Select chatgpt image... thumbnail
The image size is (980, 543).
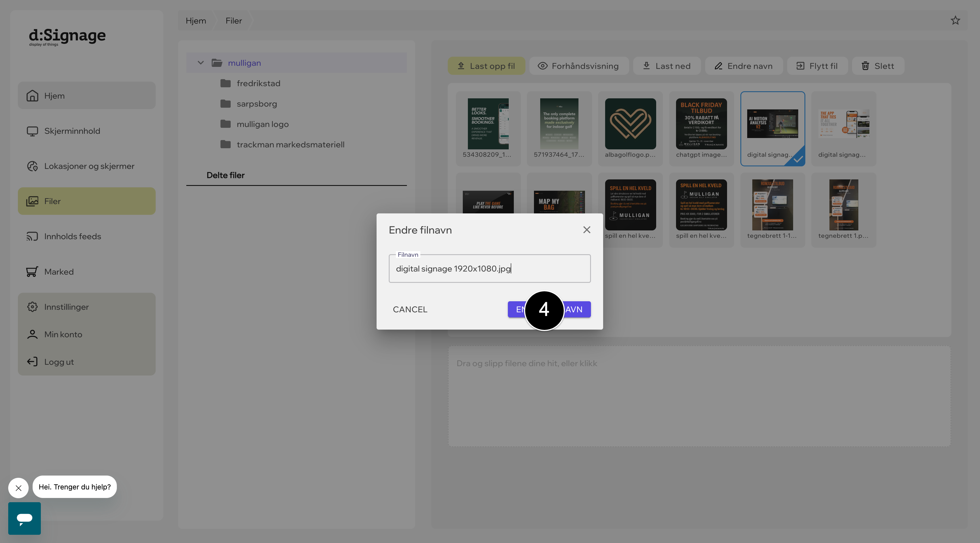coord(702,129)
